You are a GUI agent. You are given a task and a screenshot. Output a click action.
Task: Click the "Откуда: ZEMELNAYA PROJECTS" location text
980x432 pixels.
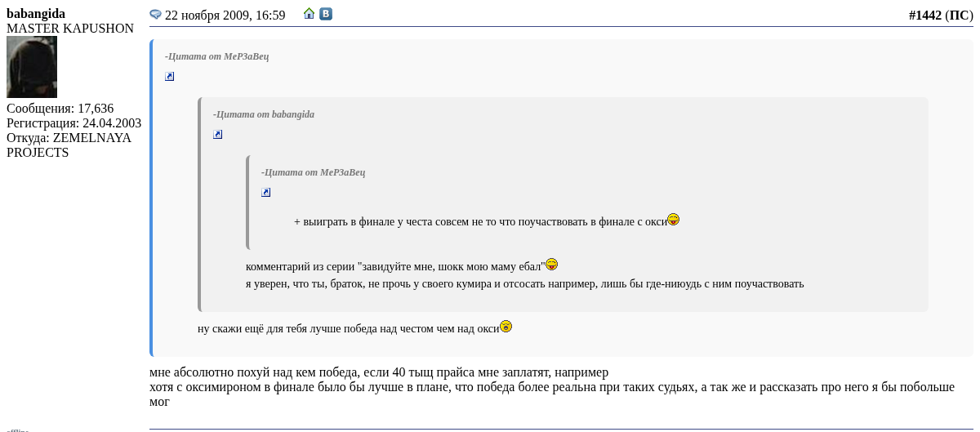69,145
